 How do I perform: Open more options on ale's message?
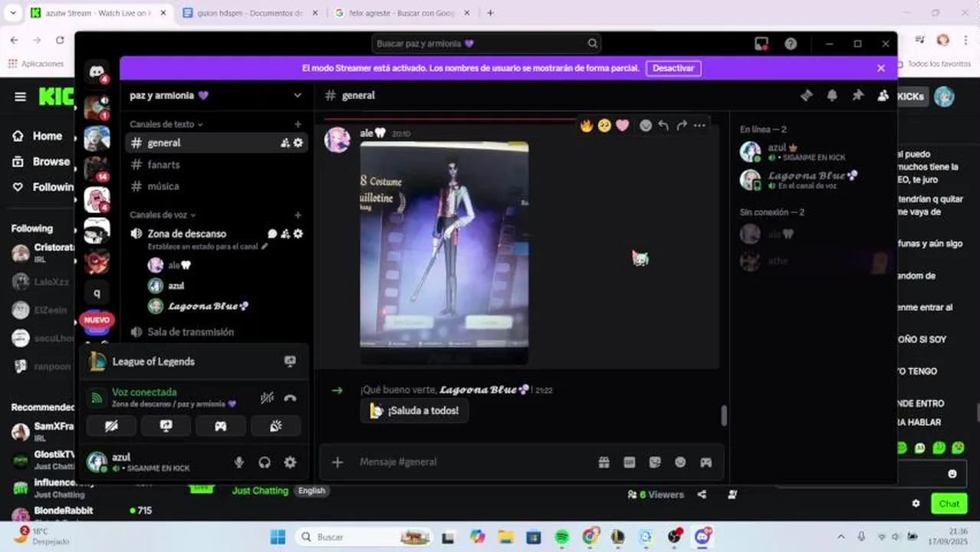coord(699,126)
